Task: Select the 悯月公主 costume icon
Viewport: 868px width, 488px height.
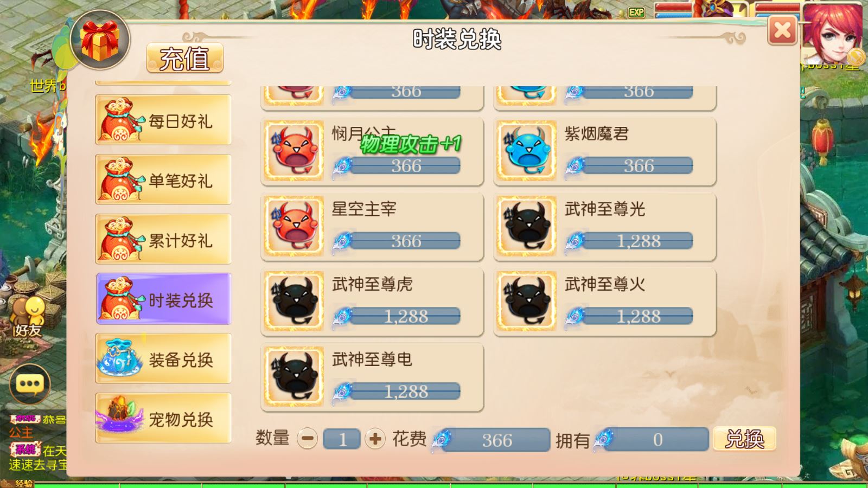Action: point(293,151)
